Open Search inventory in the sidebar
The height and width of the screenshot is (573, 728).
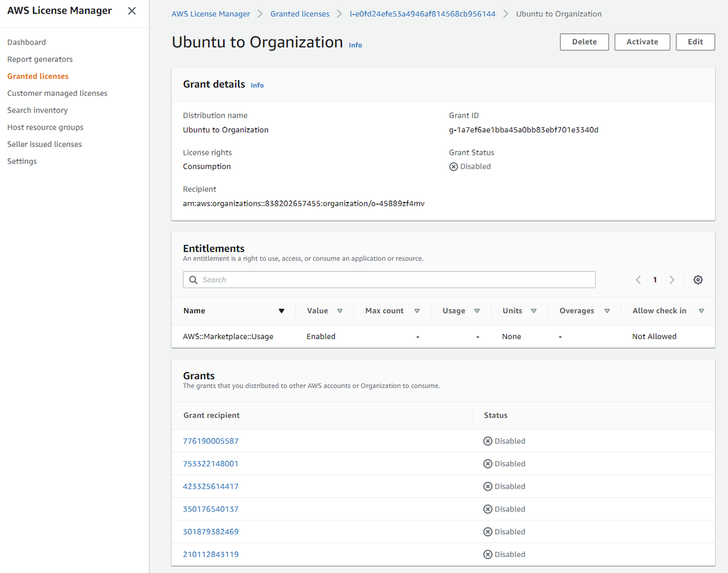tap(38, 111)
